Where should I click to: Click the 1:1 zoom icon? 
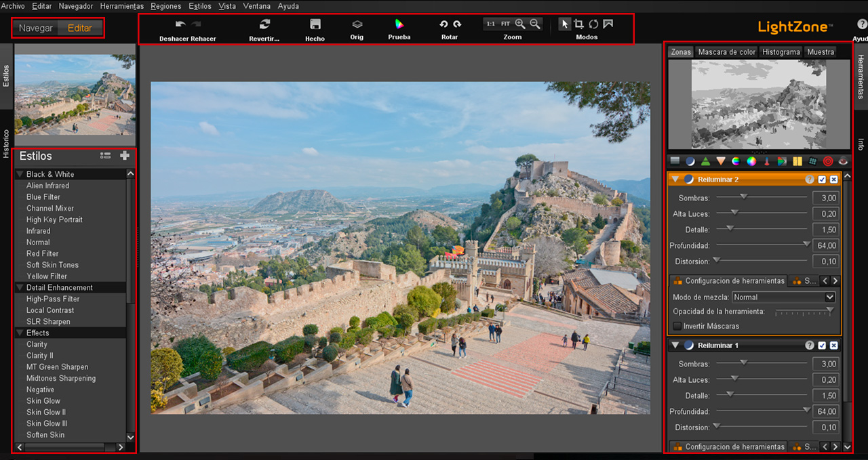click(490, 23)
